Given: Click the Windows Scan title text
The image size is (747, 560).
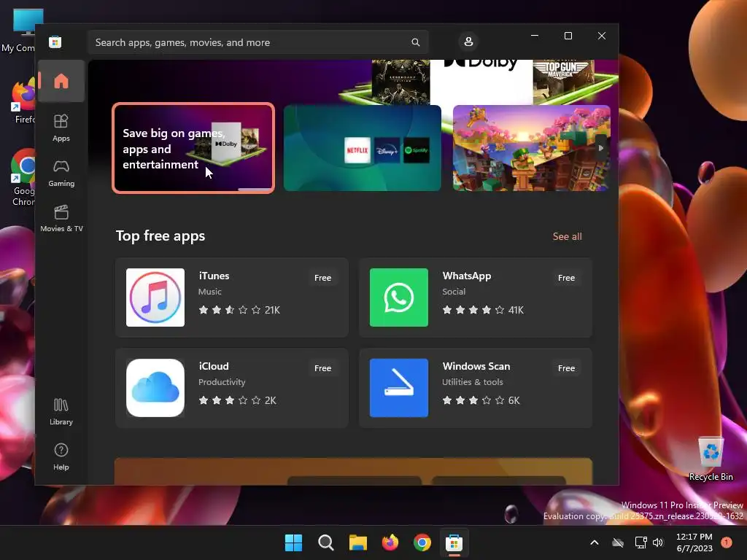Looking at the screenshot, I should click(476, 366).
